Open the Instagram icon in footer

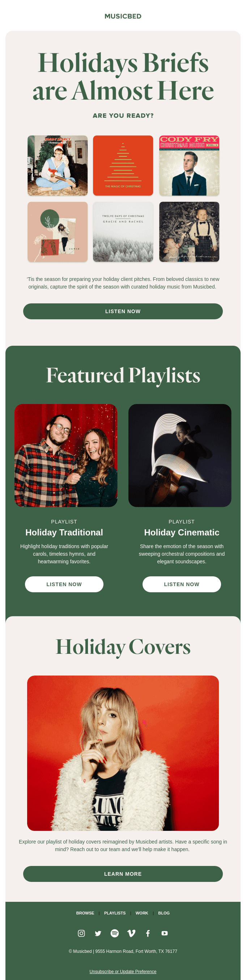click(81, 933)
